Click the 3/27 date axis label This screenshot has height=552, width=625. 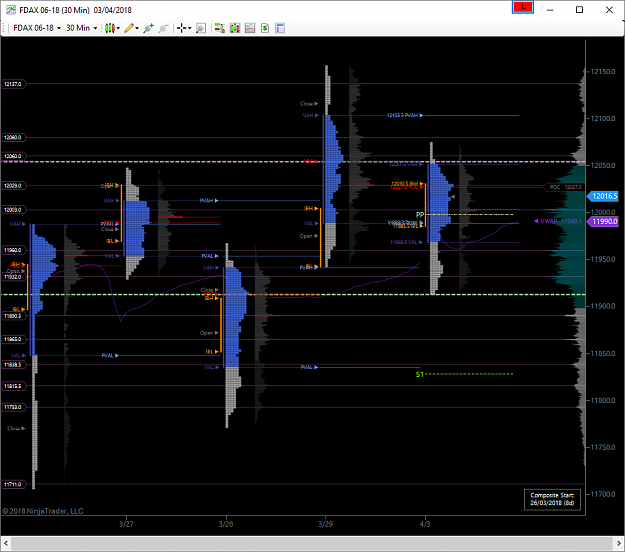pyautogui.click(x=126, y=524)
